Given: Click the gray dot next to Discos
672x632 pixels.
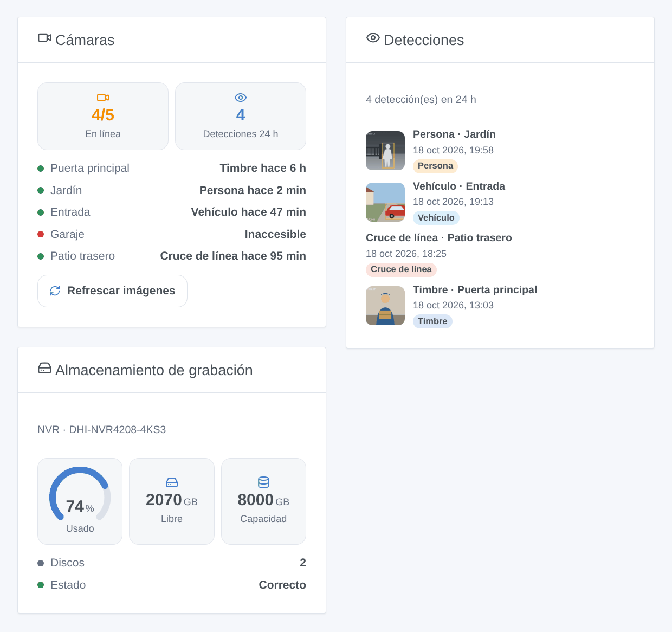Looking at the screenshot, I should tap(41, 563).
